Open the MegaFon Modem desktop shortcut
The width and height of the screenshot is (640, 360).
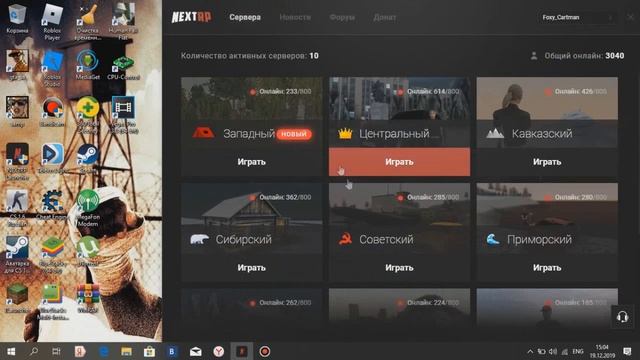pos(88,208)
